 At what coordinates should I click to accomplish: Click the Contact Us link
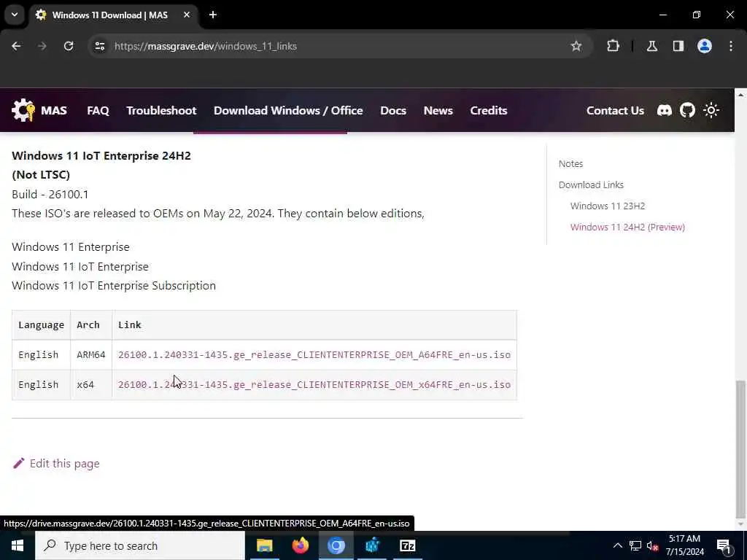coord(615,111)
